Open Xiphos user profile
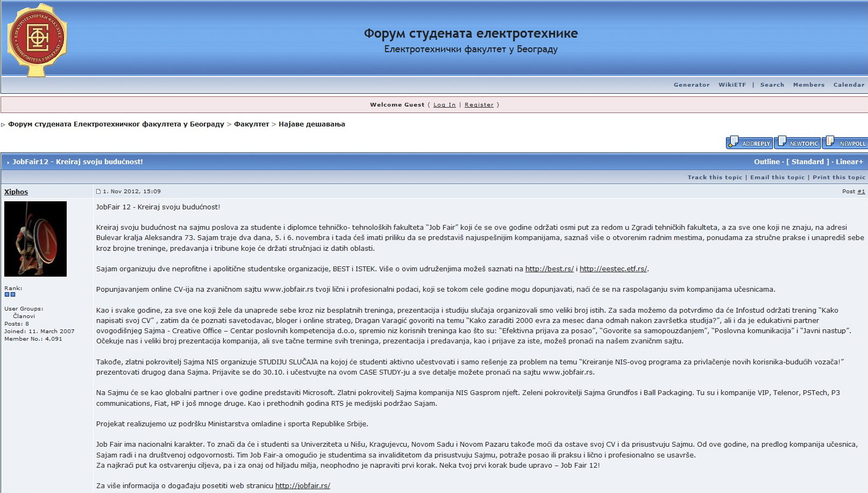 click(16, 192)
